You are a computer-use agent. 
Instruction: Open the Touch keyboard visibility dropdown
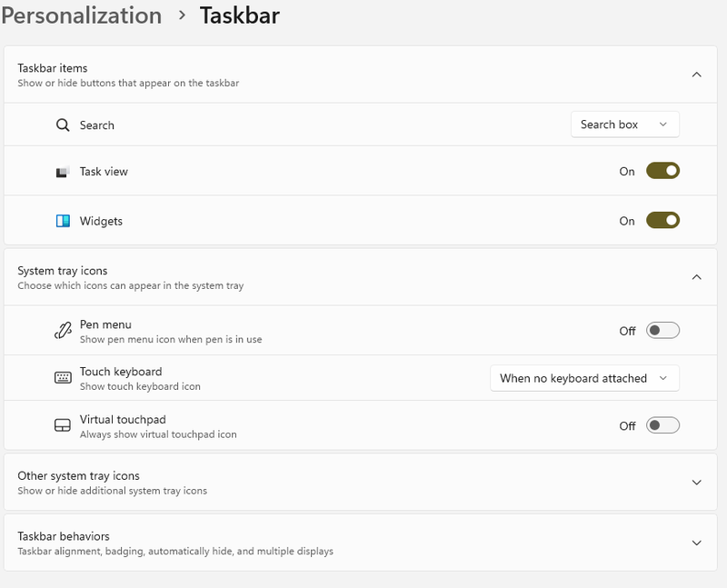tap(583, 378)
